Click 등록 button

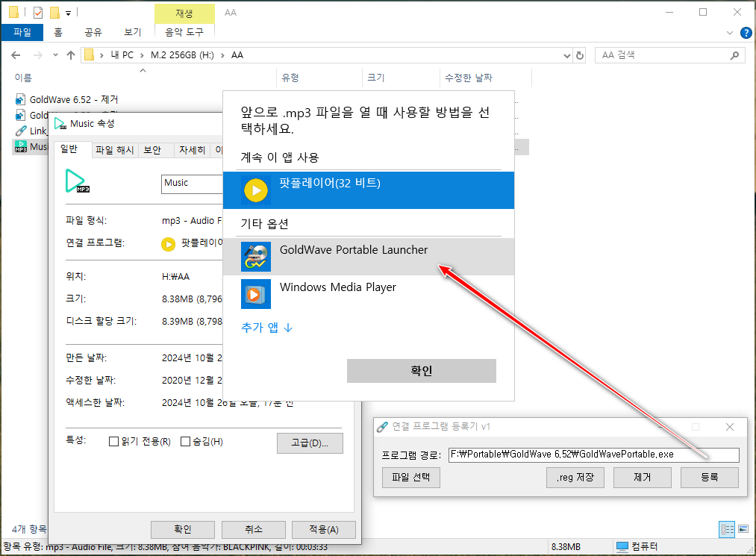[710, 478]
